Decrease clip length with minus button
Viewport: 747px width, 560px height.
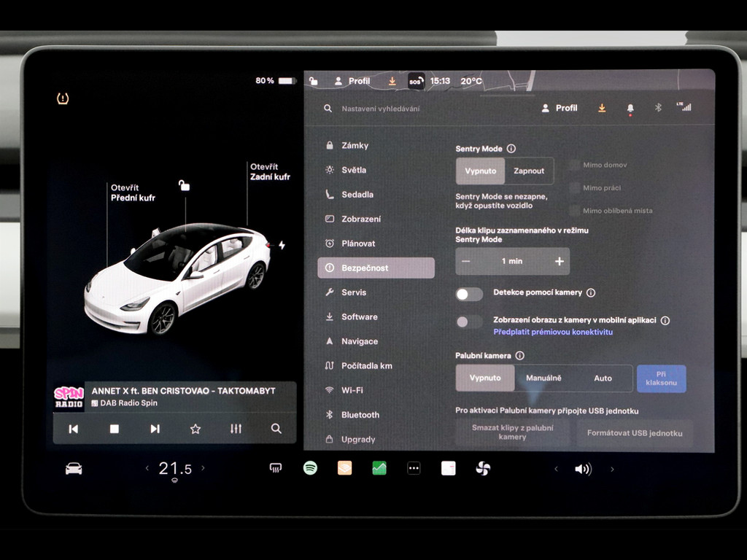pyautogui.click(x=466, y=262)
